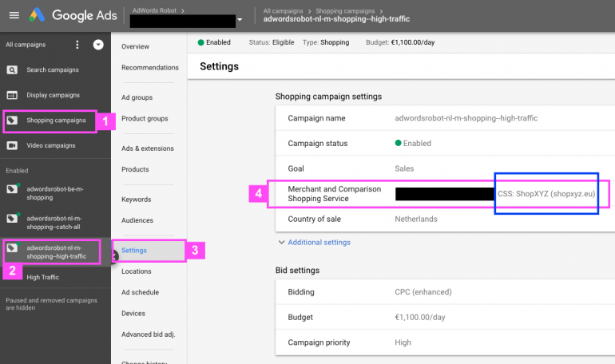Click tag icon of adwordsrobot-be-m-shopping campaign
This screenshot has width=615, height=364.
13,188
